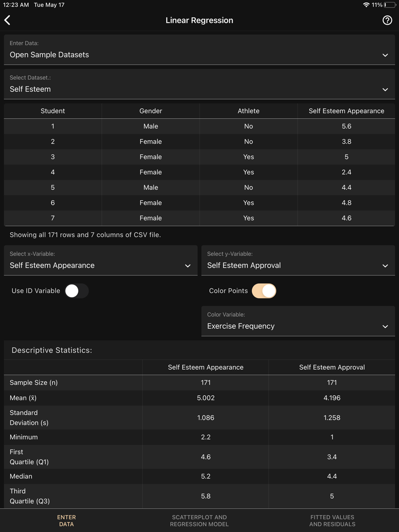Tap the Athlete column header
The width and height of the screenshot is (399, 532).
pyautogui.click(x=248, y=111)
